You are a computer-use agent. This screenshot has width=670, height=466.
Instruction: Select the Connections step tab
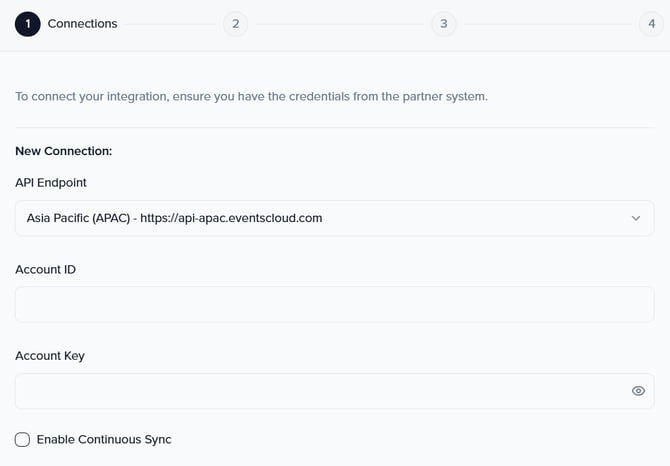[82, 24]
